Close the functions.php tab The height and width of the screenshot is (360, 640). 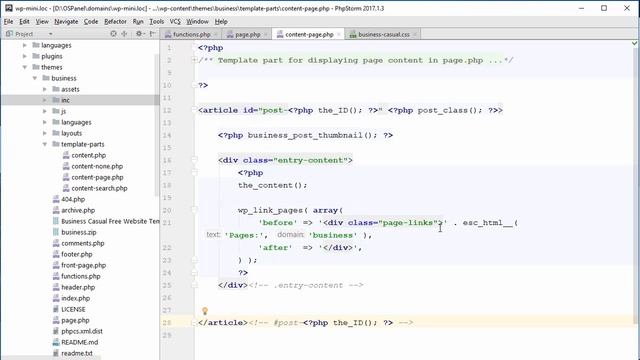216,35
